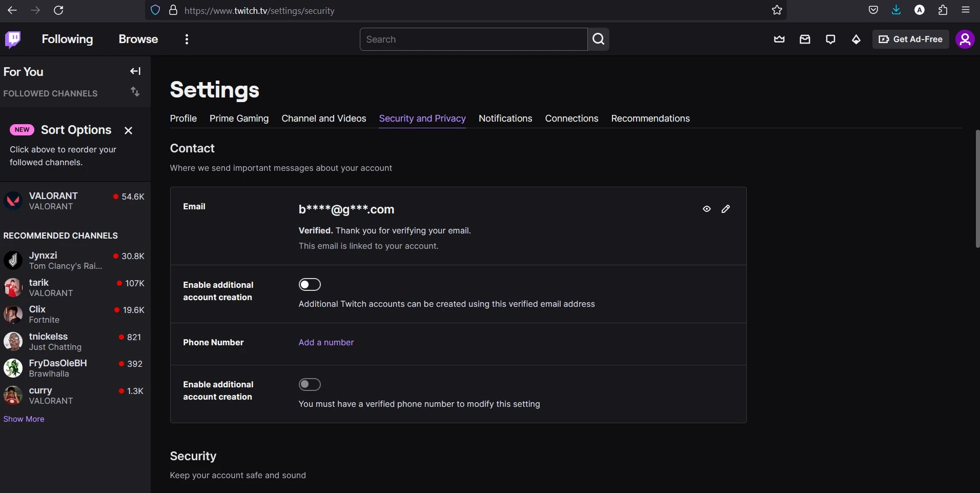980x493 pixels.
Task: Click Following in top navigation
Action: tap(68, 40)
